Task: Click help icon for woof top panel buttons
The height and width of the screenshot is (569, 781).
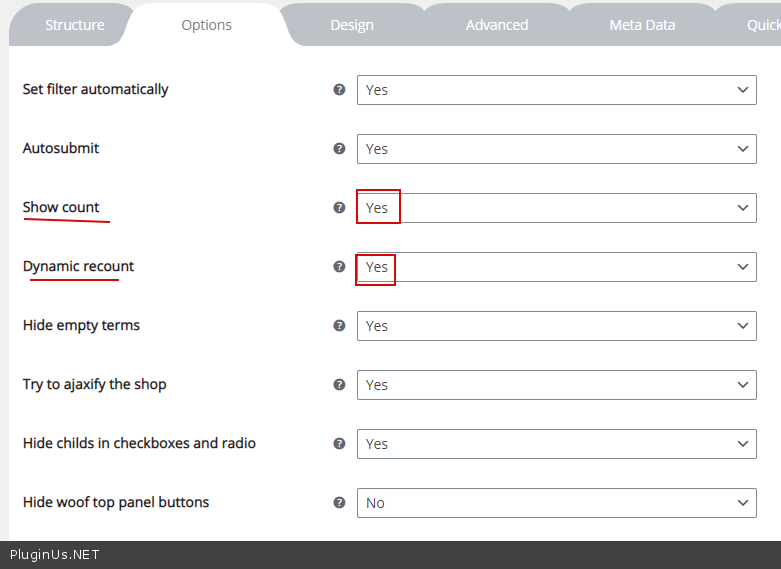Action: (x=339, y=502)
